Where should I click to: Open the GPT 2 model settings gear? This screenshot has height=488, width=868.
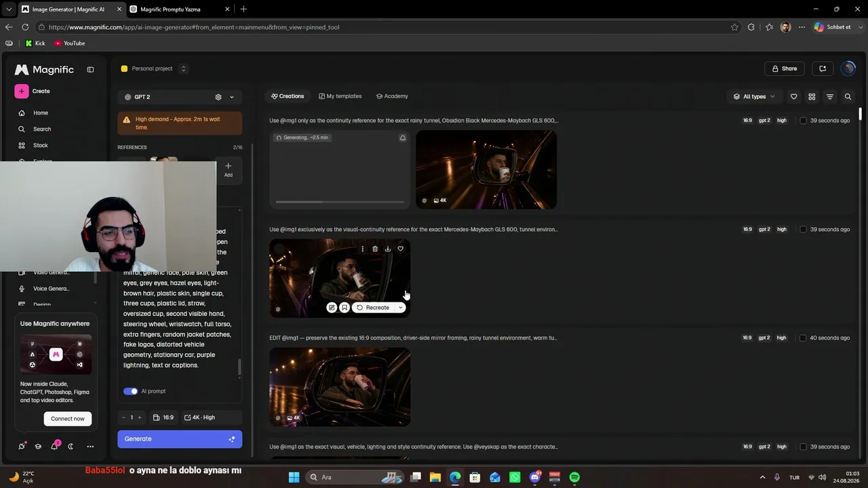point(218,97)
